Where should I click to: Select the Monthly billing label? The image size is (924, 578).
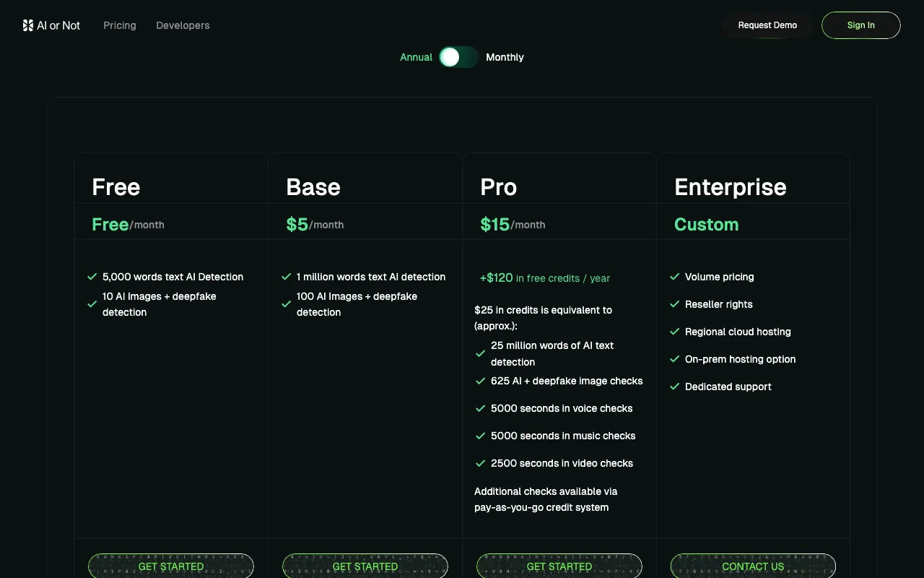[505, 57]
